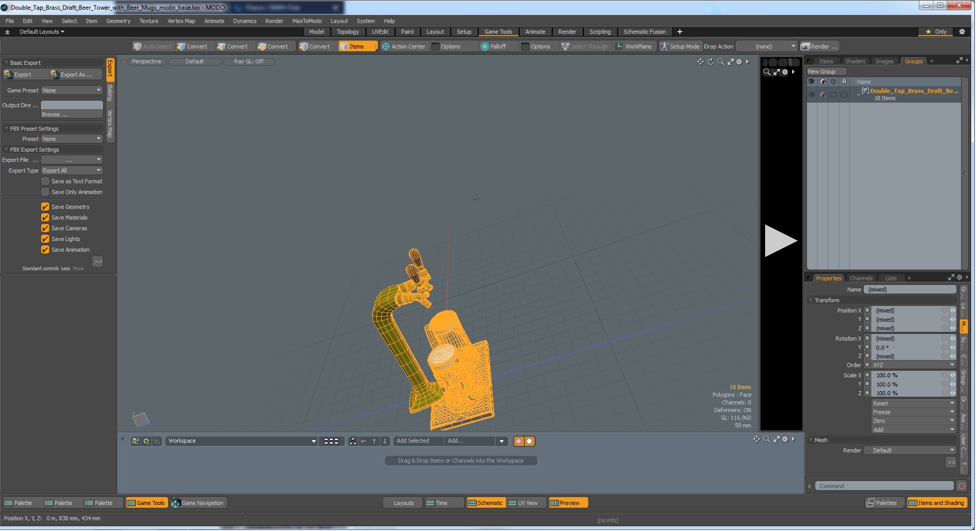Screen dimensions: 980x531
Task: Open the FBX Preset dropdown
Action: click(x=72, y=139)
